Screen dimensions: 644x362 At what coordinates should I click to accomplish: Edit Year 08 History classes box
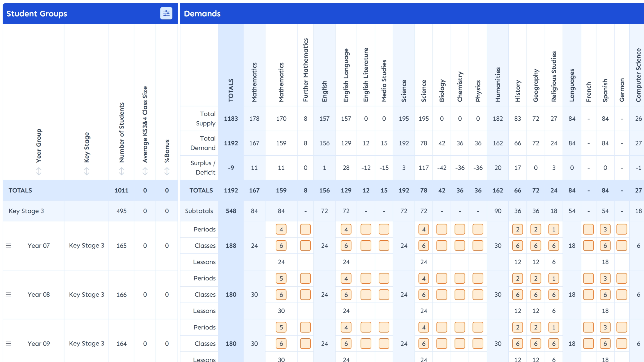[518, 294]
